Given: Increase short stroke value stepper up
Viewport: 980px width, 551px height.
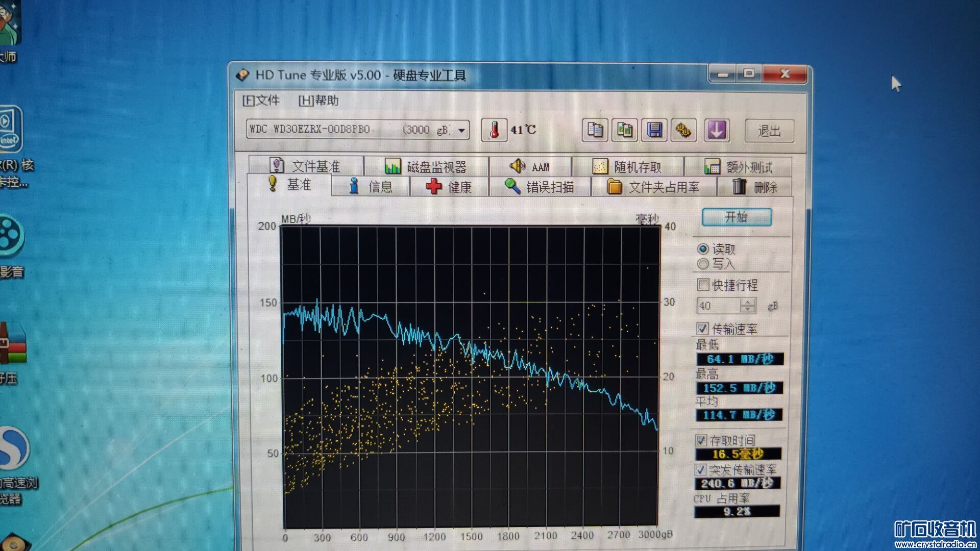Looking at the screenshot, I should point(748,302).
